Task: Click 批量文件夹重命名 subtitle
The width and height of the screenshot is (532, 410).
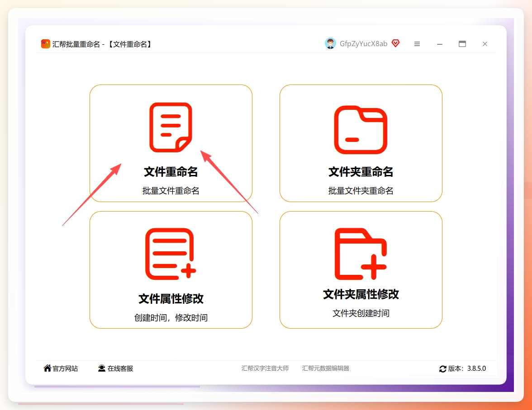Action: (361, 191)
